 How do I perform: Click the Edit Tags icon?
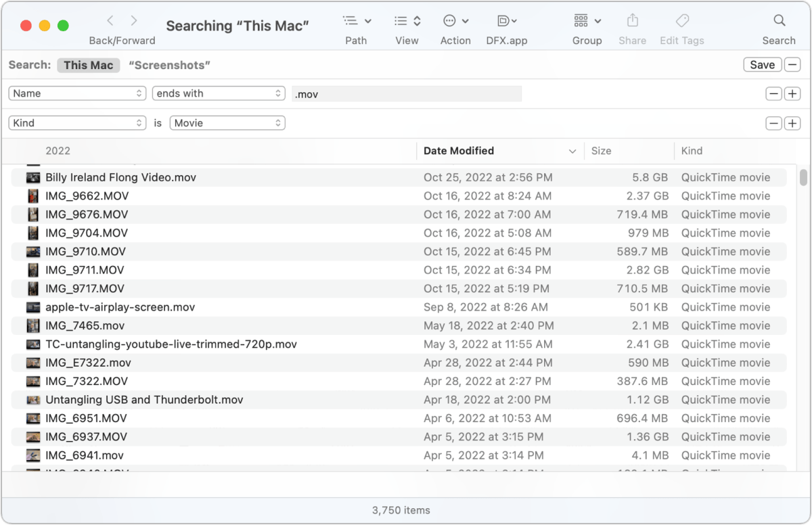click(682, 21)
